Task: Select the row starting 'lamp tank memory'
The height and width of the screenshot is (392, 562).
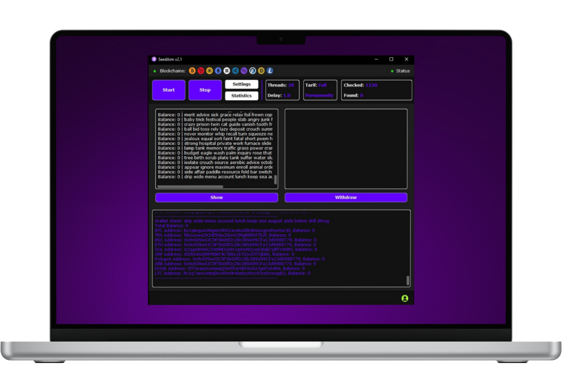Action: pyautogui.click(x=215, y=148)
